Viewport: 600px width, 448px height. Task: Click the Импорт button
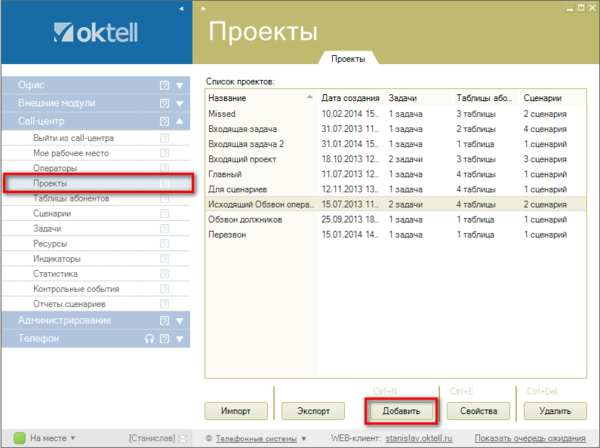[x=237, y=411]
